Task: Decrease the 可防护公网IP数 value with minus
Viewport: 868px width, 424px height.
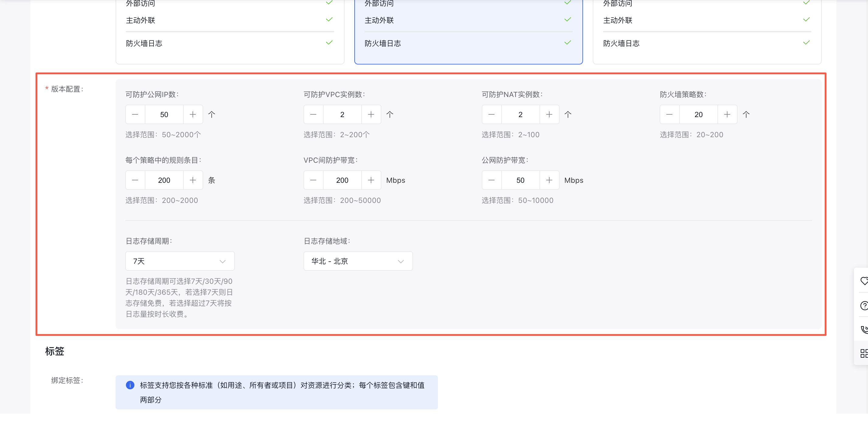Action: [135, 115]
